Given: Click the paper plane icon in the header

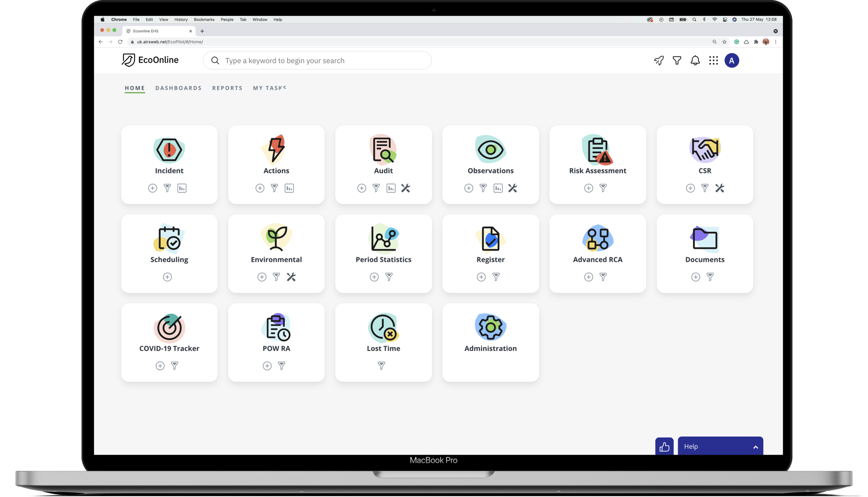Looking at the screenshot, I should 659,60.
